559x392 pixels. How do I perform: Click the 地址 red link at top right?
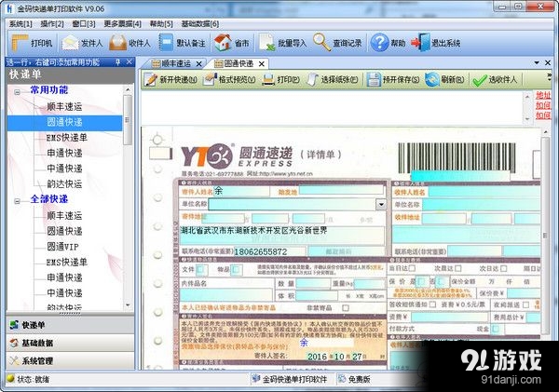click(543, 95)
